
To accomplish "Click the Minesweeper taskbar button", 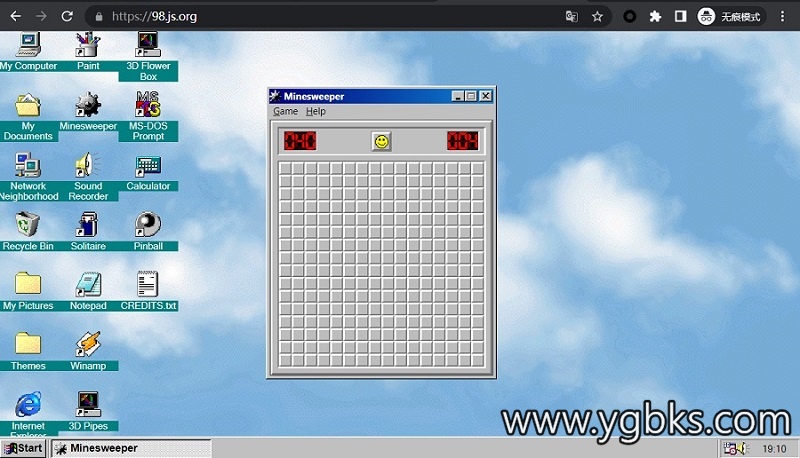I will [x=131, y=448].
